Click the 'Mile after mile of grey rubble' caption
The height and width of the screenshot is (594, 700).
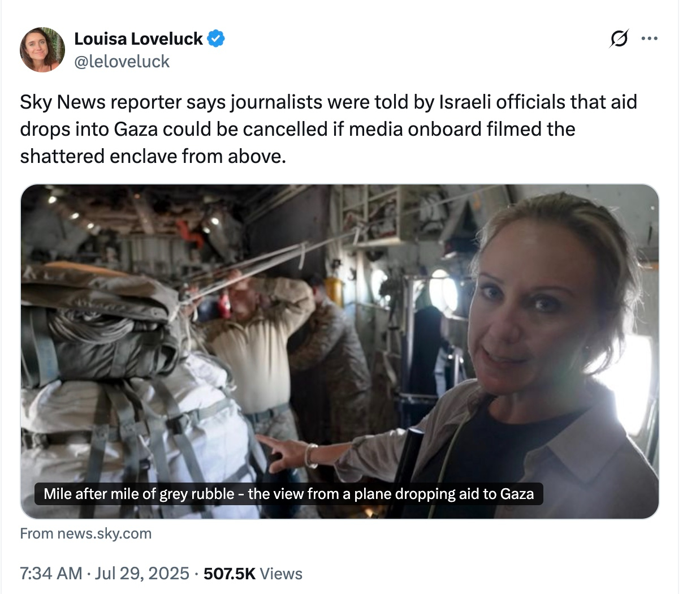pyautogui.click(x=288, y=494)
